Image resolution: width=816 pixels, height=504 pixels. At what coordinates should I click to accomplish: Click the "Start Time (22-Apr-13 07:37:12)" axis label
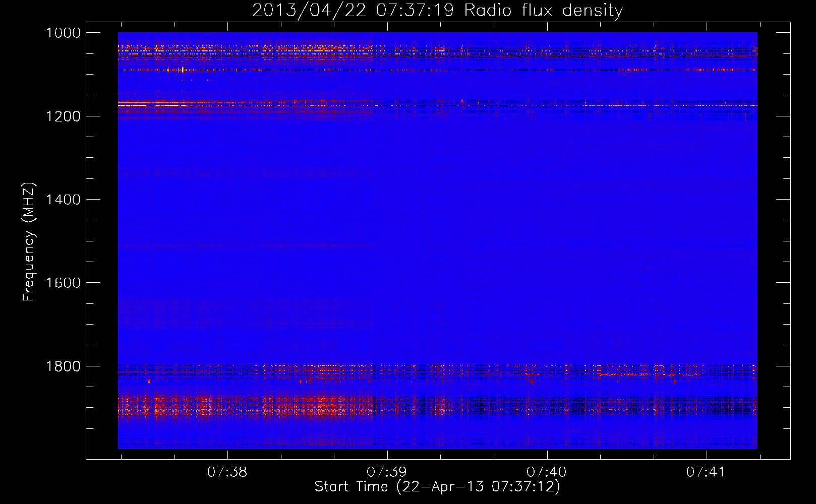click(x=437, y=487)
